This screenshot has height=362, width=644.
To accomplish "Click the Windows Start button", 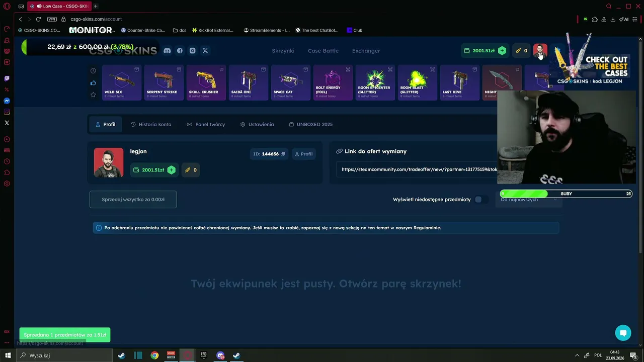I will click(8, 355).
